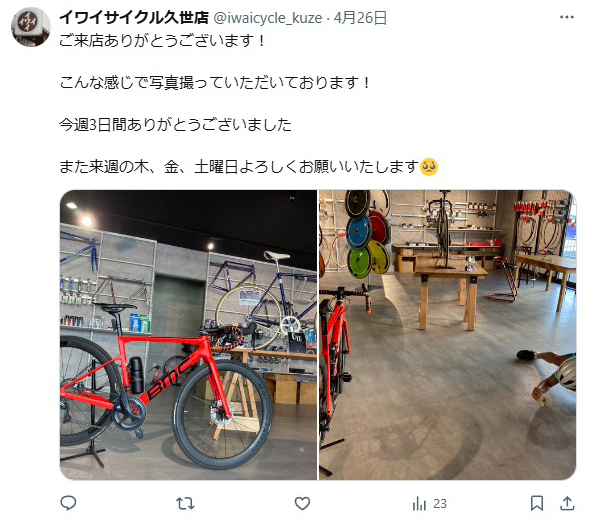The height and width of the screenshot is (521, 589).
Task: Open the three-dot more options menu
Action: tap(566, 17)
